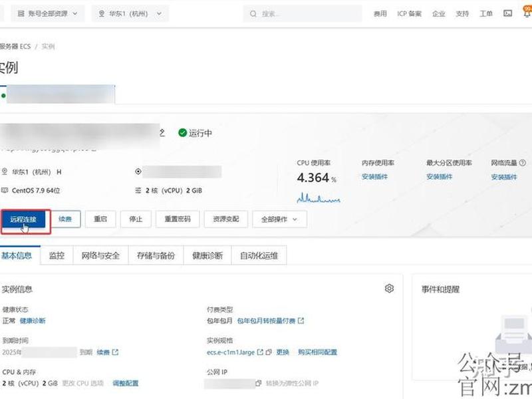
Task: Click 服务器 ECS breadcrumb link
Action: (15, 47)
